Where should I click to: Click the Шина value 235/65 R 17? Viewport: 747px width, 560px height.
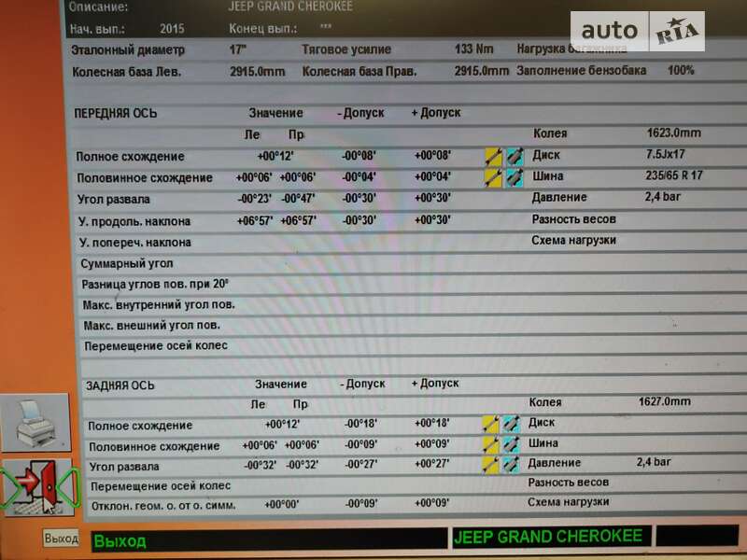pos(674,175)
